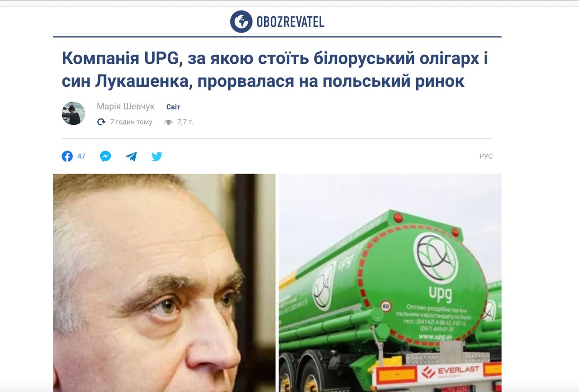Open the green UPG tanker photo
The image size is (579, 392).
[390, 283]
